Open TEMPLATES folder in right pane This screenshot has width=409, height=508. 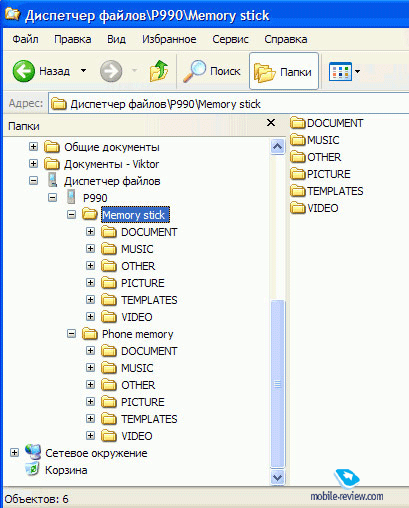326,191
